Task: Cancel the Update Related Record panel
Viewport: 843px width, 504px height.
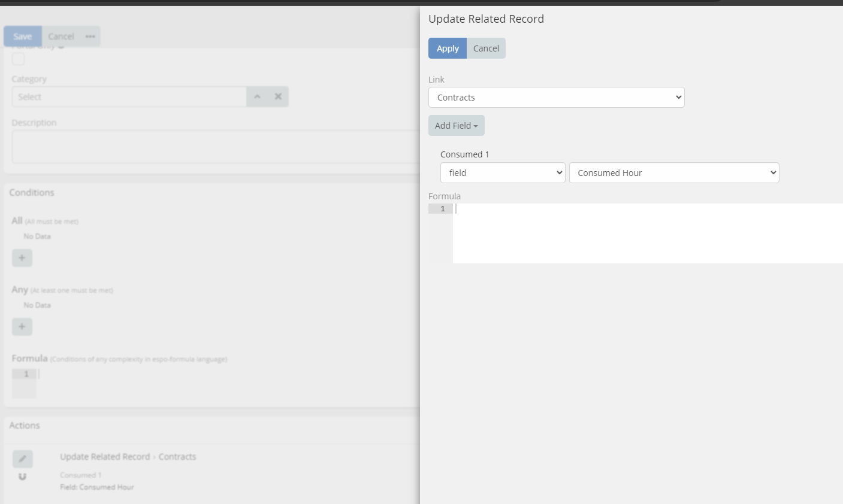Action: pyautogui.click(x=486, y=48)
